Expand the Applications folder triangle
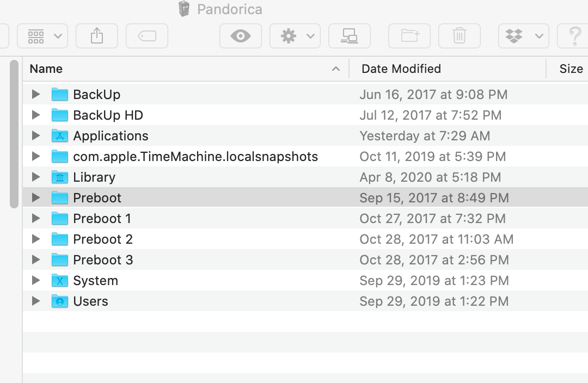588x383 pixels. click(x=36, y=136)
